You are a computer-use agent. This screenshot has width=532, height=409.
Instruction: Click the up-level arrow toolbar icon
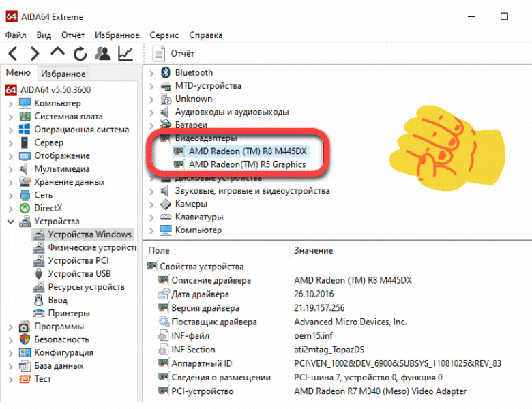pyautogui.click(x=57, y=52)
